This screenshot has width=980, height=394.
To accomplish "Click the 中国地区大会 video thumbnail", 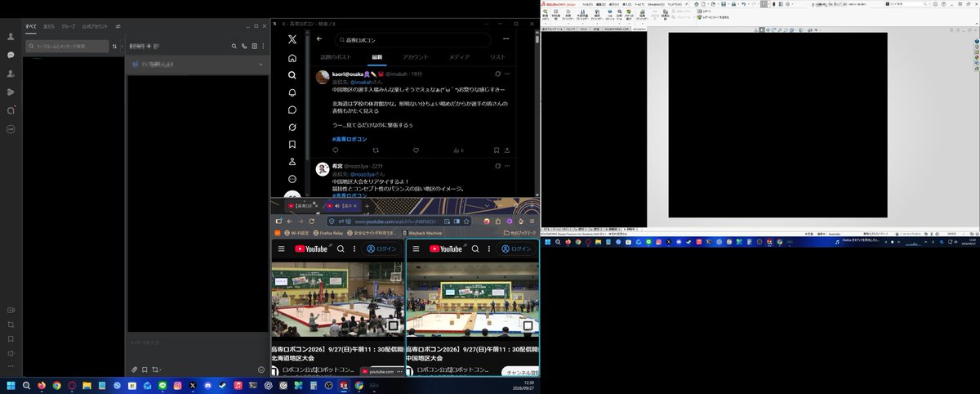I will click(x=473, y=299).
